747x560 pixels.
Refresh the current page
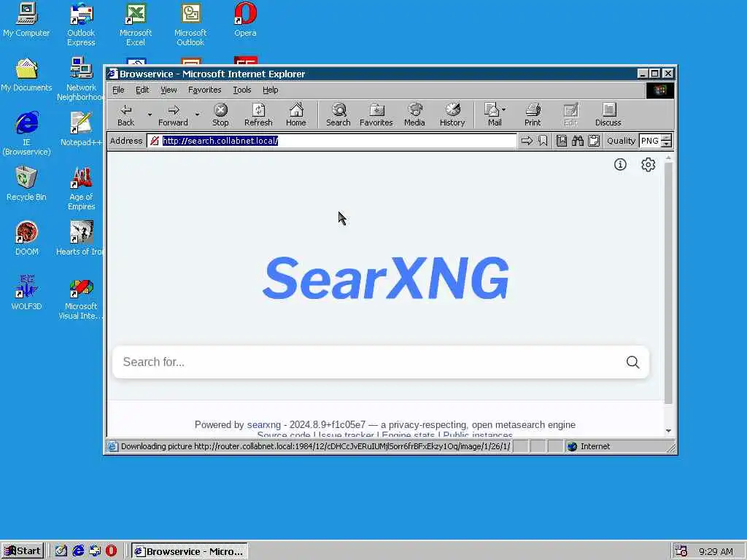tap(258, 115)
